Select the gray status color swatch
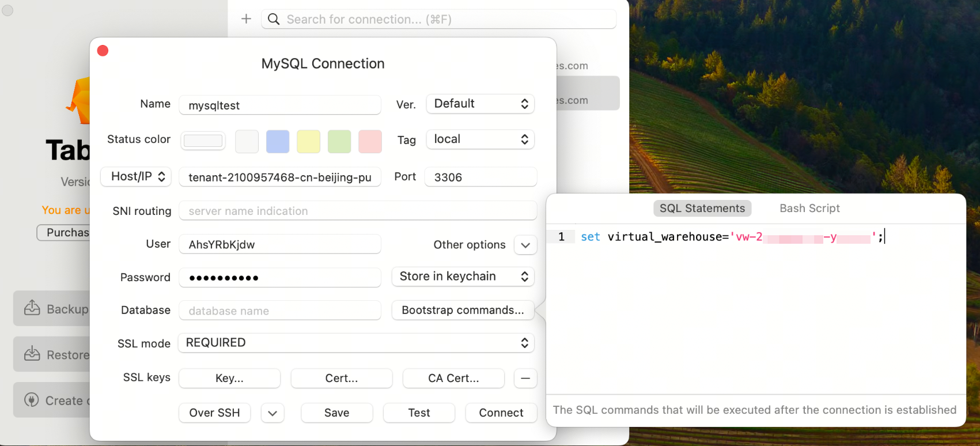Viewport: 980px width, 446px height. (247, 142)
